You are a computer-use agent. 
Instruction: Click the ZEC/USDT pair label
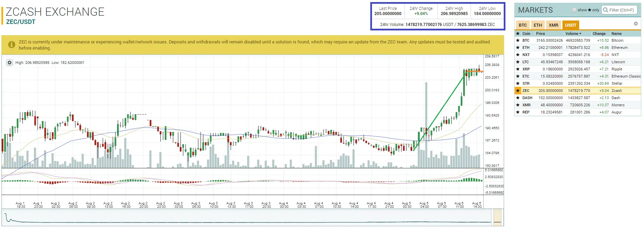tap(20, 22)
